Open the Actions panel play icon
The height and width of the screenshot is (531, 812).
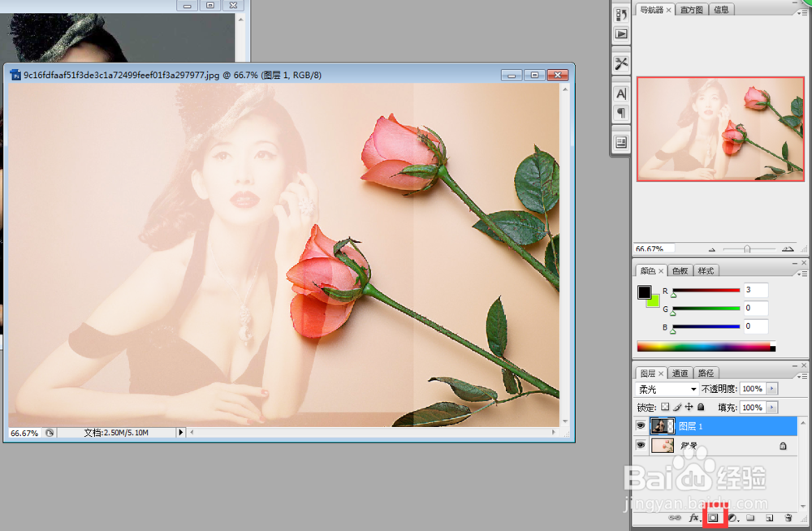coord(621,34)
